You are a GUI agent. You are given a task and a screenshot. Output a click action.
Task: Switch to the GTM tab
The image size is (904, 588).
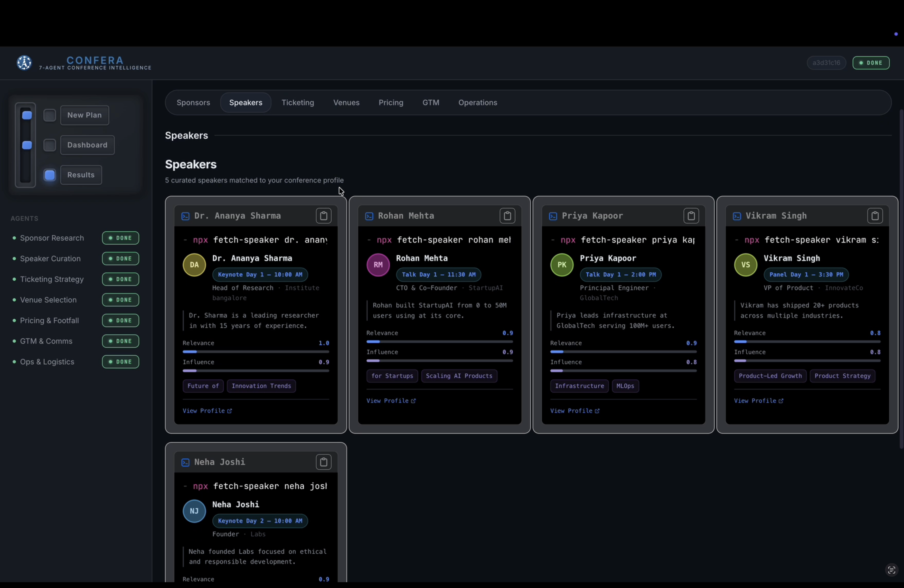(x=431, y=103)
